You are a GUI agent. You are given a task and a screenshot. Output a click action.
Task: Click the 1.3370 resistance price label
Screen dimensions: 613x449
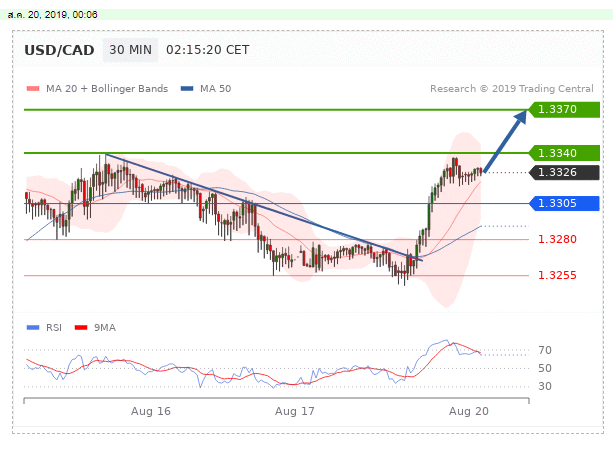point(564,109)
